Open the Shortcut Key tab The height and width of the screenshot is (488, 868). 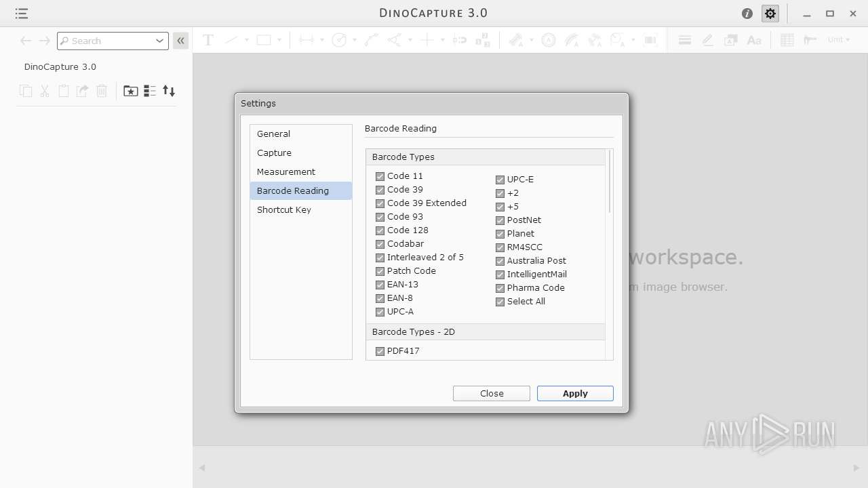(301, 210)
